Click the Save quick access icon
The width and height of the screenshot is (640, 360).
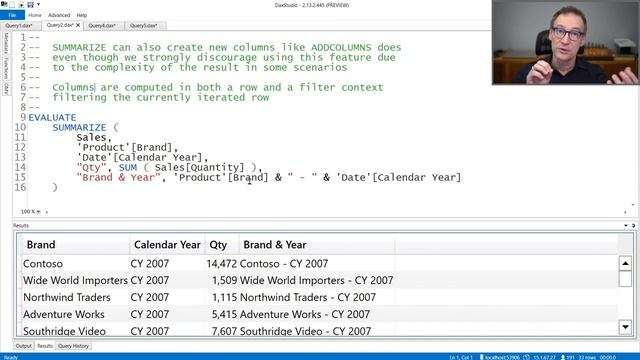point(30,4)
